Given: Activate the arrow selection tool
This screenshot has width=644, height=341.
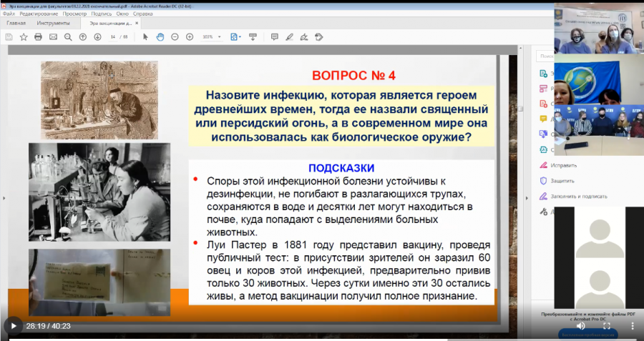Looking at the screenshot, I should click(x=145, y=37).
